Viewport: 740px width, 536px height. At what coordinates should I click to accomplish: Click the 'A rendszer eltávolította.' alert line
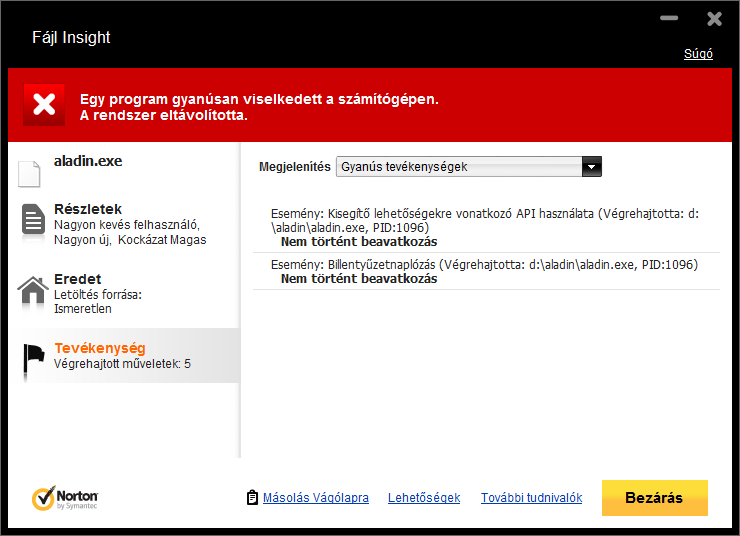[164, 115]
